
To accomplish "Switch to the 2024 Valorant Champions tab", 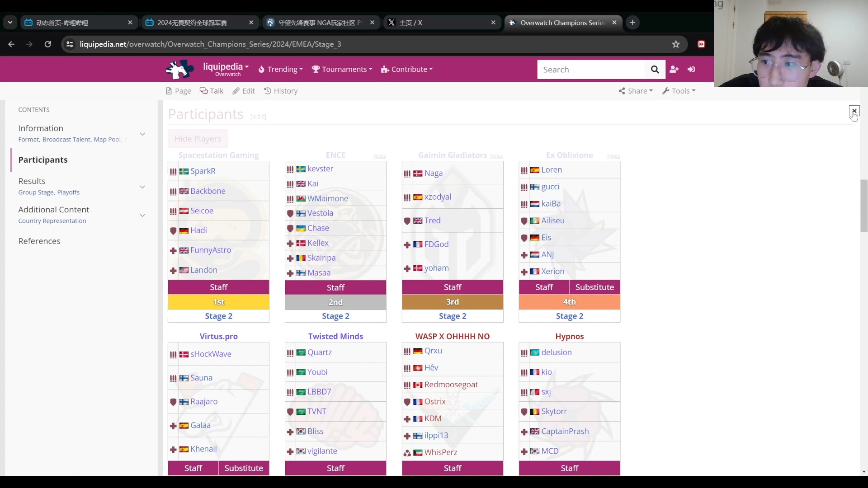I will tap(200, 23).
